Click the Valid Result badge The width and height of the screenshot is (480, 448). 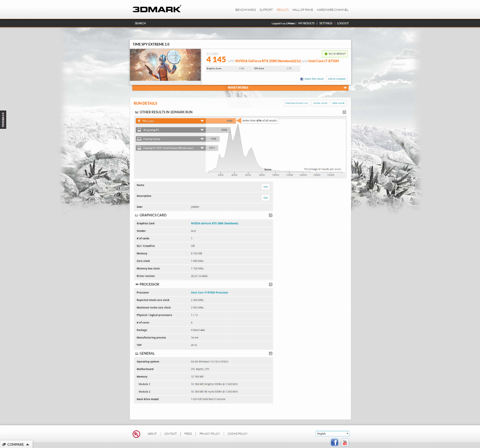(335, 54)
